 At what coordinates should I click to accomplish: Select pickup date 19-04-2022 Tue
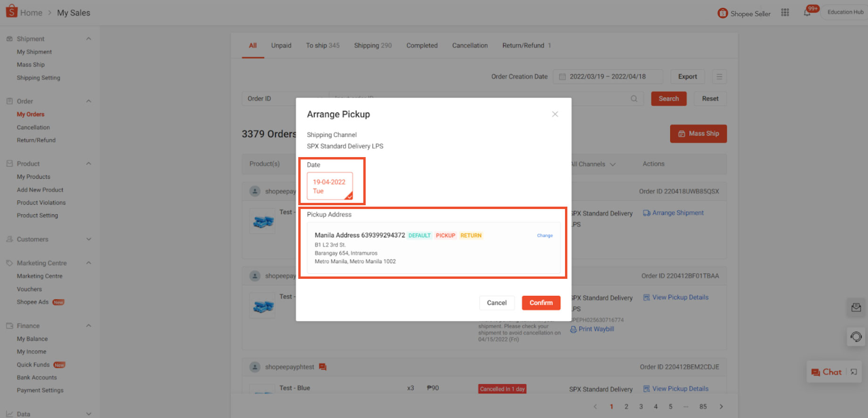pos(330,186)
